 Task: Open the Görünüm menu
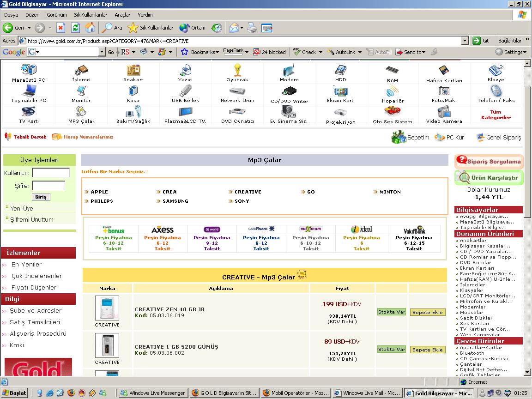point(57,15)
